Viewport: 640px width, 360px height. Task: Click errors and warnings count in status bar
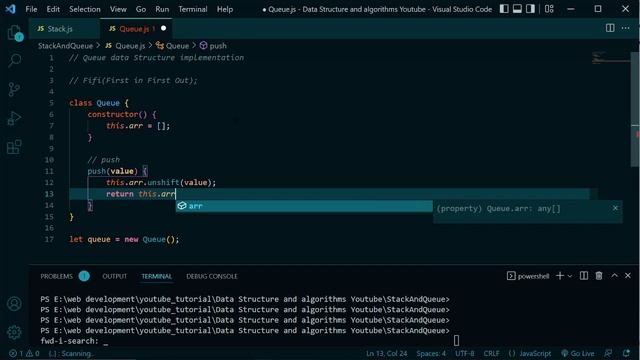pyautogui.click(x=24, y=353)
